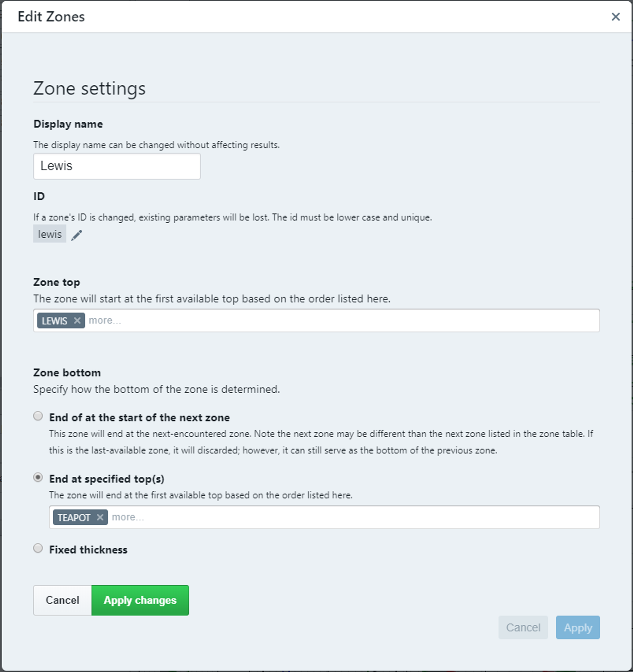Select 'End of at the start of the next zone'
The width and height of the screenshot is (633, 672).
38,416
